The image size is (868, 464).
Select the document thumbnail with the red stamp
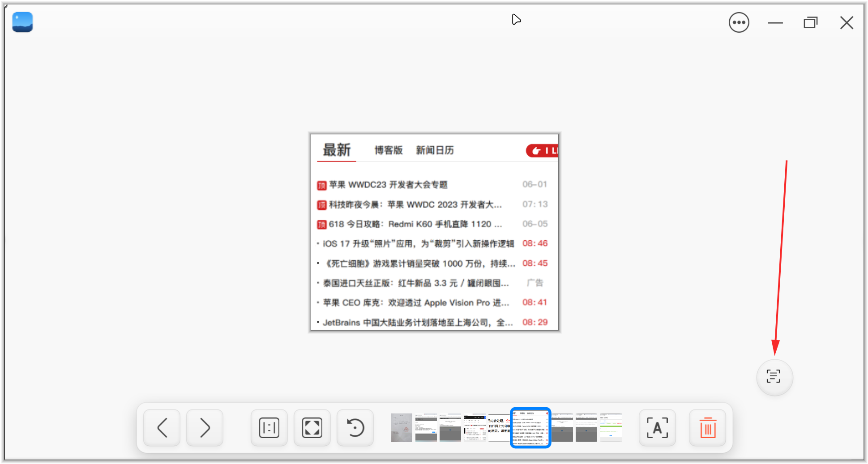[402, 427]
